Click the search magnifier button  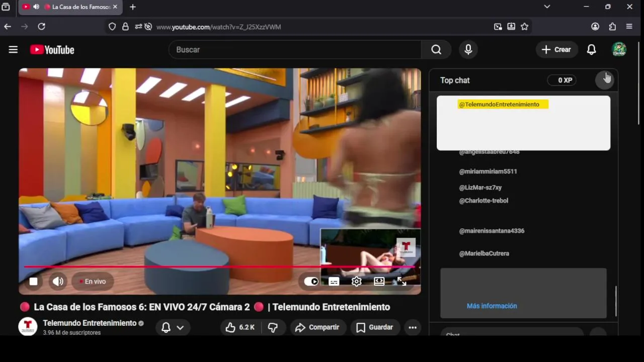tap(436, 50)
